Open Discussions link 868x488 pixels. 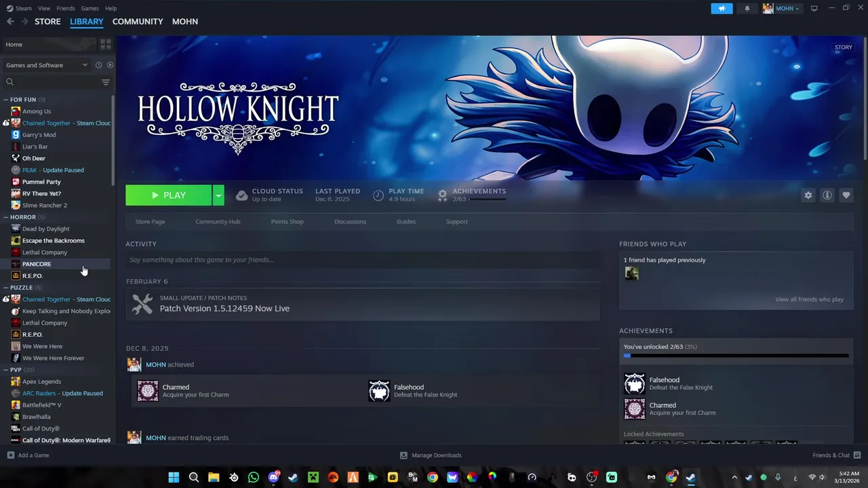pos(350,222)
